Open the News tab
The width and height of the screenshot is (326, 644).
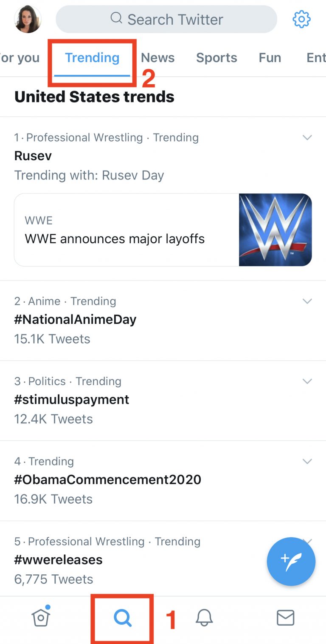(x=157, y=58)
